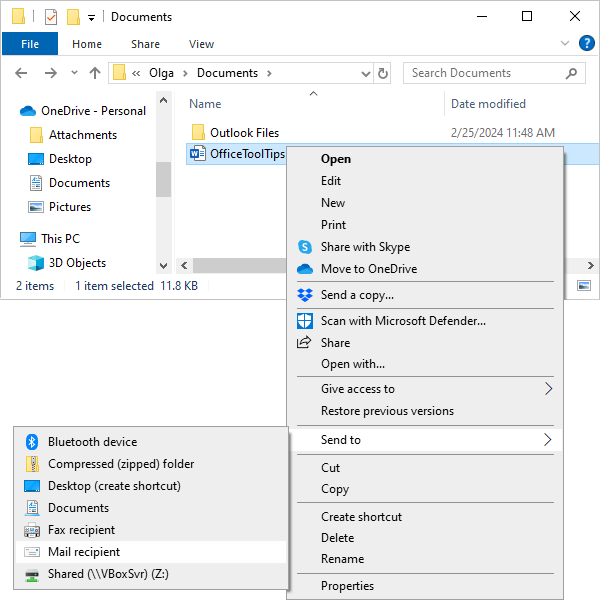Select Desktop in the navigation pane
Image resolution: width=600 pixels, height=600 pixels.
point(60,159)
